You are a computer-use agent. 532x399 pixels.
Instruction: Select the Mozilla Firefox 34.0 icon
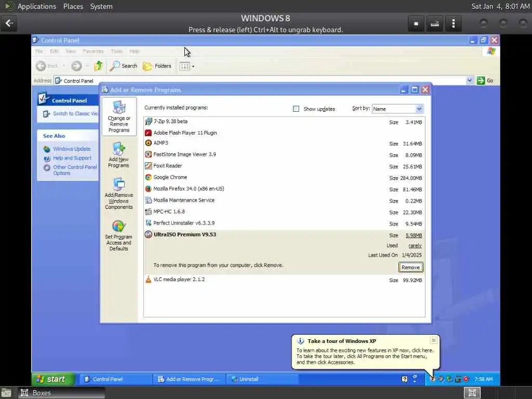pos(148,189)
